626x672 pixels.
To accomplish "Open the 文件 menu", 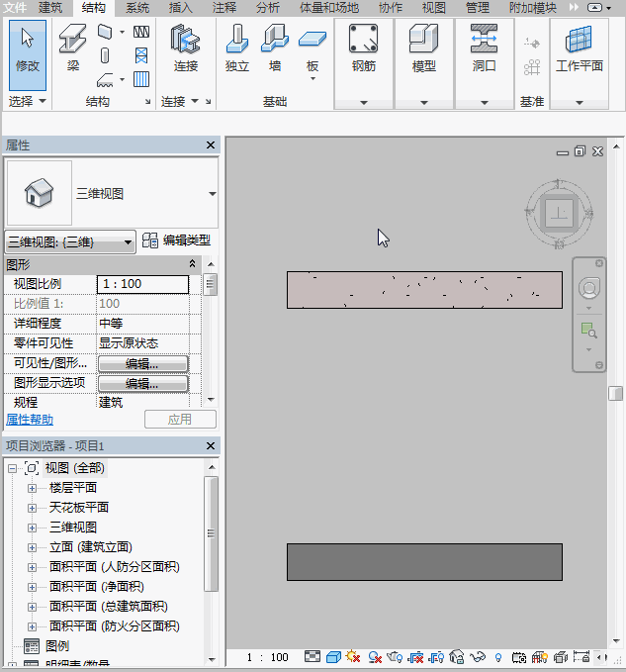I will pyautogui.click(x=15, y=7).
